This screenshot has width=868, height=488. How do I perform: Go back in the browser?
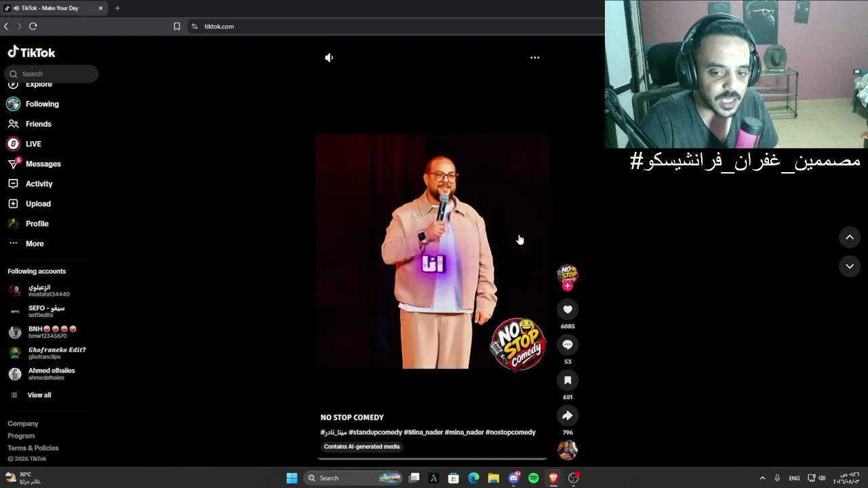tap(6, 26)
